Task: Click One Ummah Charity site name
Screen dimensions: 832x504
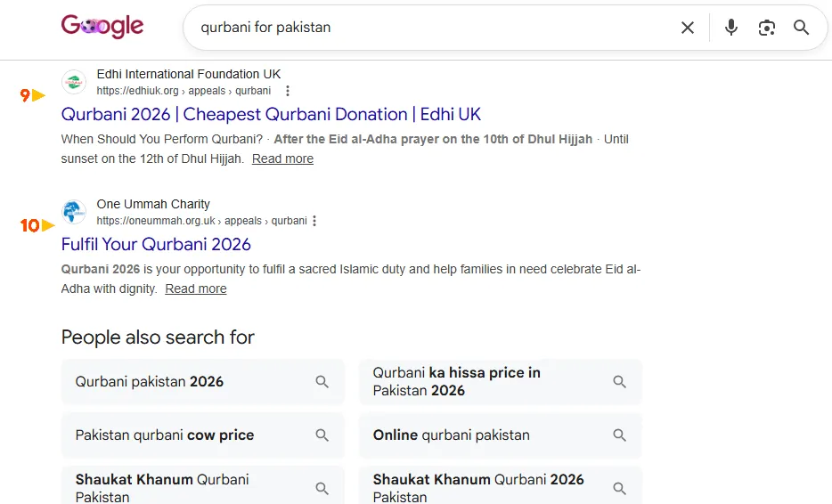Action: [153, 204]
